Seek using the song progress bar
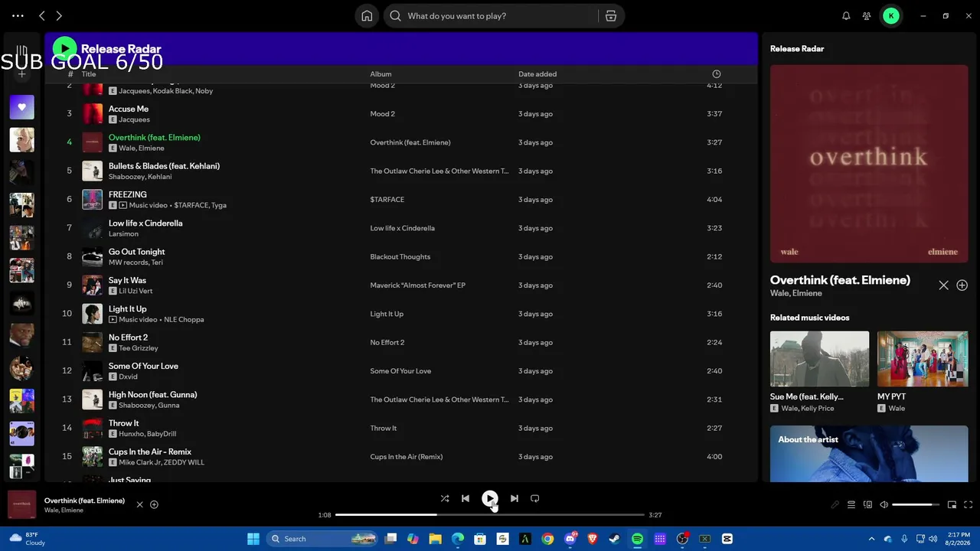980x551 pixels. [490, 515]
